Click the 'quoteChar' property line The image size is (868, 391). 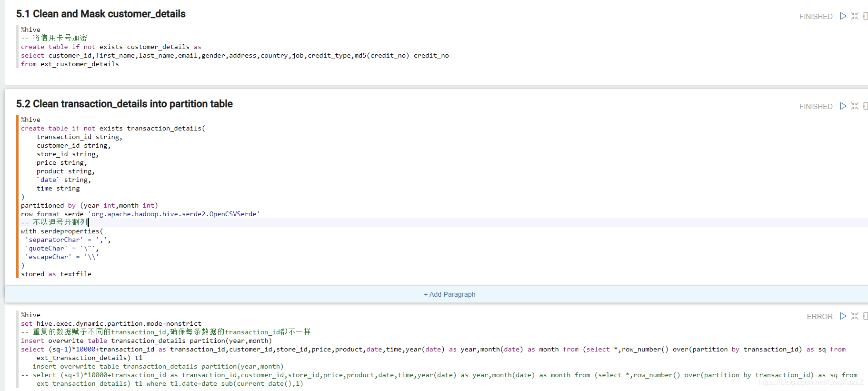pyautogui.click(x=62, y=249)
